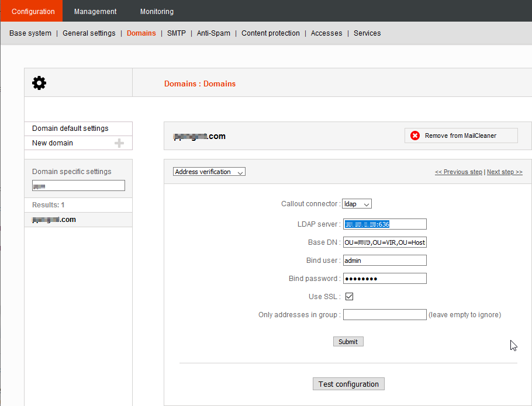Screen dimensions: 532x406
Task: Toggle the Use SSL checkbox
Action: [349, 297]
